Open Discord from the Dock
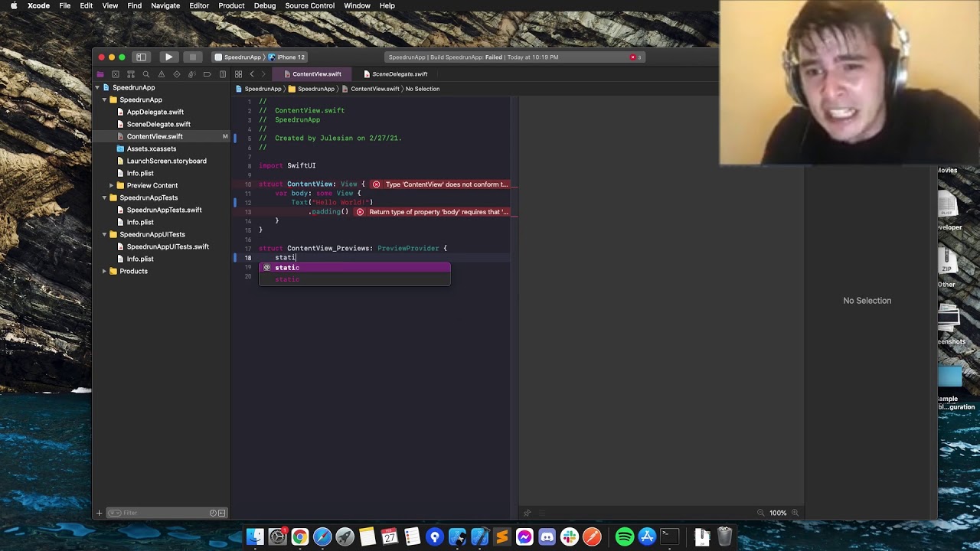The width and height of the screenshot is (980, 551). tap(547, 536)
